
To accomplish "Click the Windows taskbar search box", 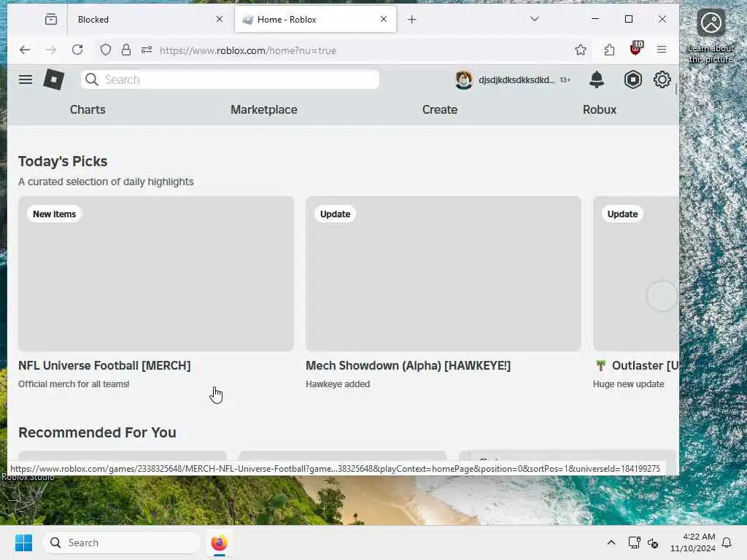I will 122,542.
